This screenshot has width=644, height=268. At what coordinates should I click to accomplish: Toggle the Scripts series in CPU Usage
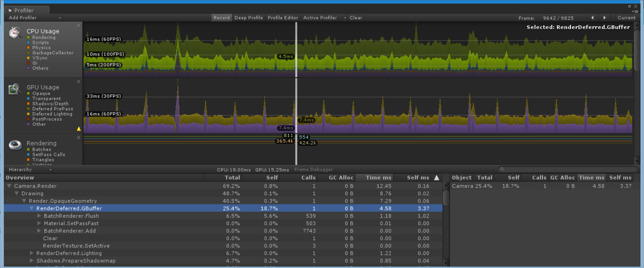(x=28, y=43)
